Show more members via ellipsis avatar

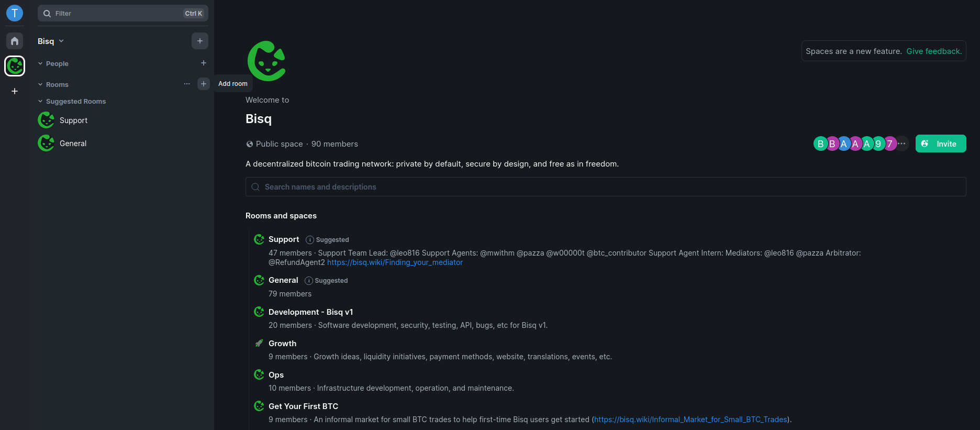coord(901,144)
